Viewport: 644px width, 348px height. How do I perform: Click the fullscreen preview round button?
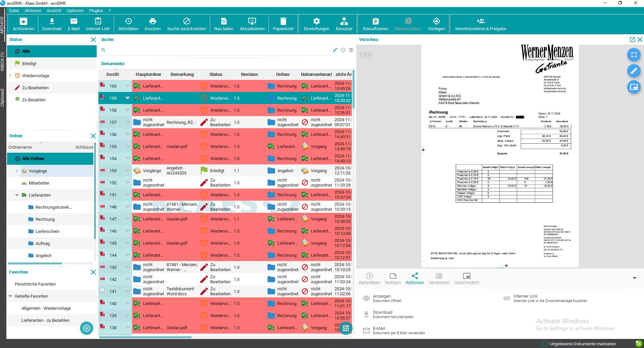click(634, 55)
